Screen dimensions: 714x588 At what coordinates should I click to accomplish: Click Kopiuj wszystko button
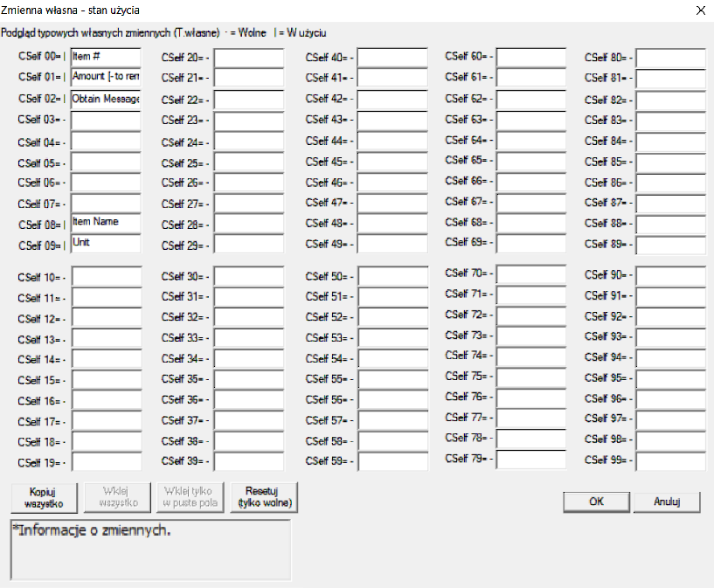(x=43, y=497)
